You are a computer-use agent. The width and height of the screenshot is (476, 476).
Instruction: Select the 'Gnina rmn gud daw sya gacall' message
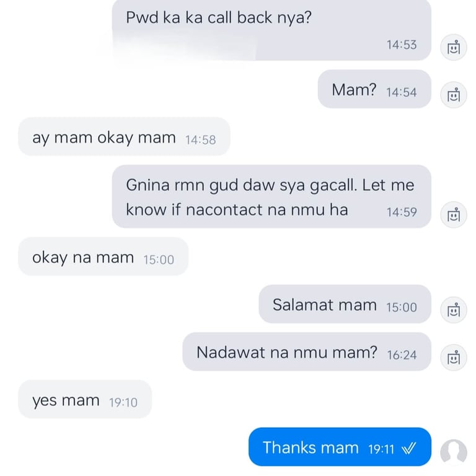tap(271, 196)
